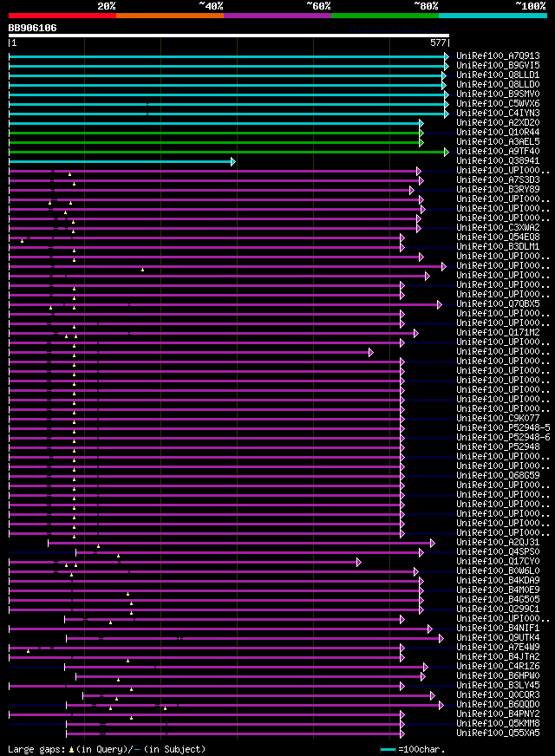Select the UniRef100_A3AEL5 label

pyautogui.click(x=498, y=142)
